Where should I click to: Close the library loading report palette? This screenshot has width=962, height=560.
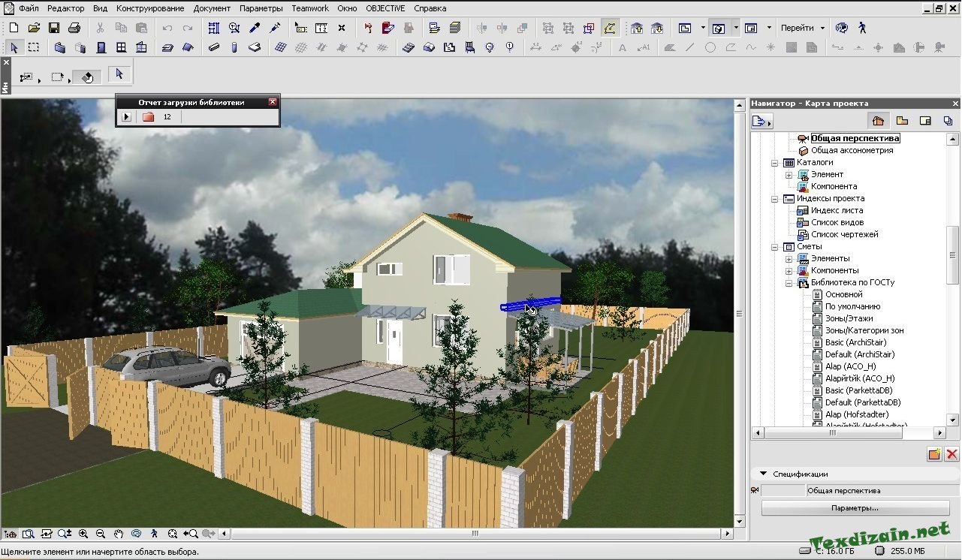click(273, 102)
